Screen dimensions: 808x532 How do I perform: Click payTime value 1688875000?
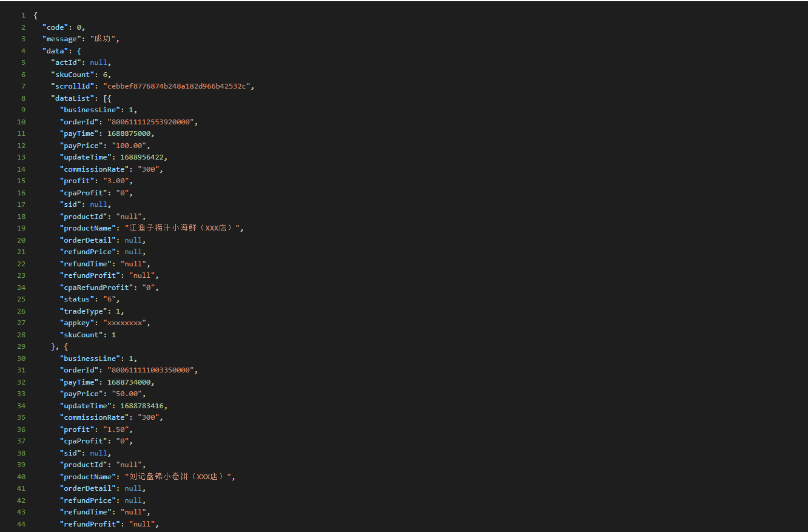tap(129, 133)
